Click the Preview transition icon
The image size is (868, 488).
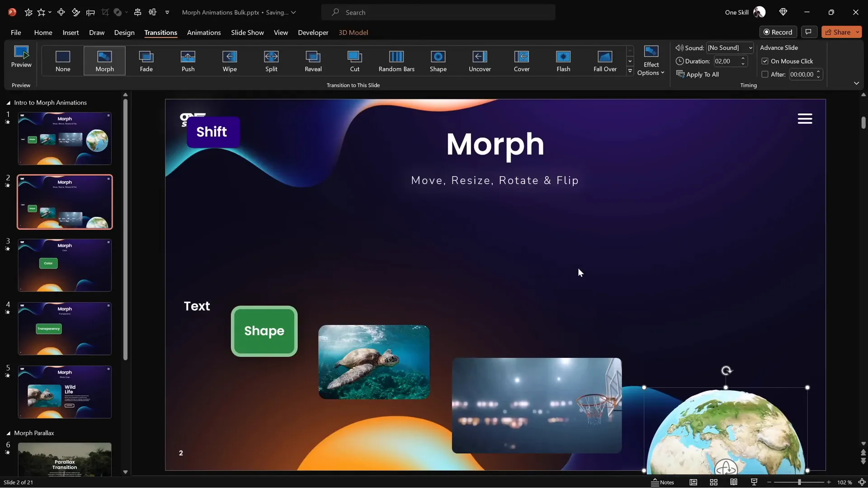click(21, 57)
